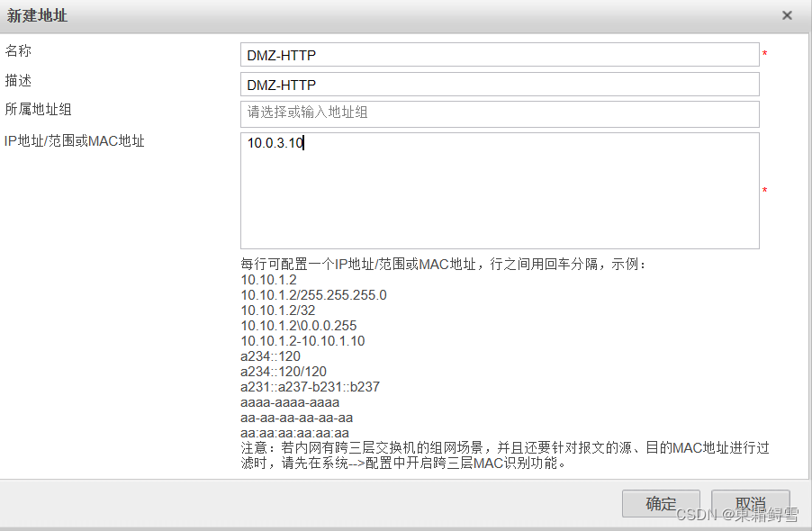This screenshot has height=531, width=812.
Task: Click the example text 10.10.1.2/255.255.255.0
Action: (x=313, y=295)
